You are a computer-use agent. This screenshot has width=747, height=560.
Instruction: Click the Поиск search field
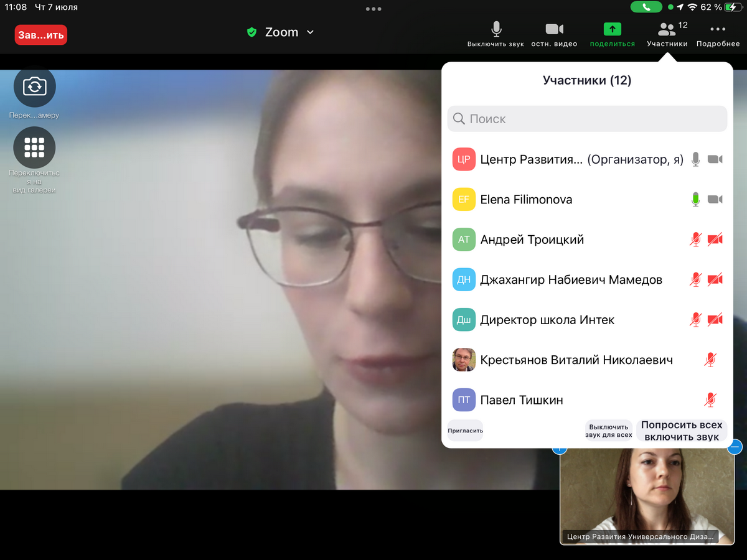point(587,119)
